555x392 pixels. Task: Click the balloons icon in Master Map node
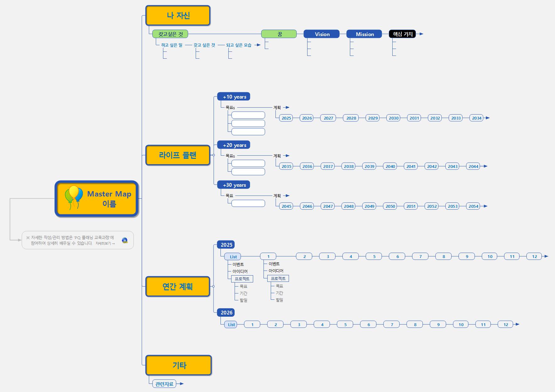[74, 197]
